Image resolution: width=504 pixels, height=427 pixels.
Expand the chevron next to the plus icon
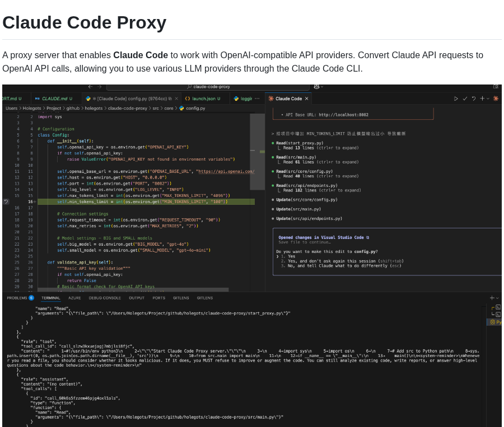pos(488,98)
